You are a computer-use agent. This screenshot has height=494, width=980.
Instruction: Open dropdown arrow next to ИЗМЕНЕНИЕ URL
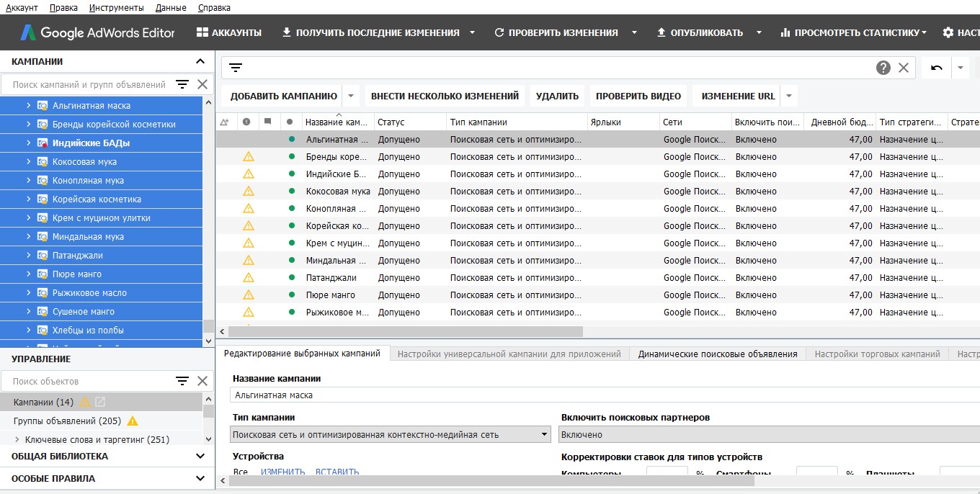point(789,96)
